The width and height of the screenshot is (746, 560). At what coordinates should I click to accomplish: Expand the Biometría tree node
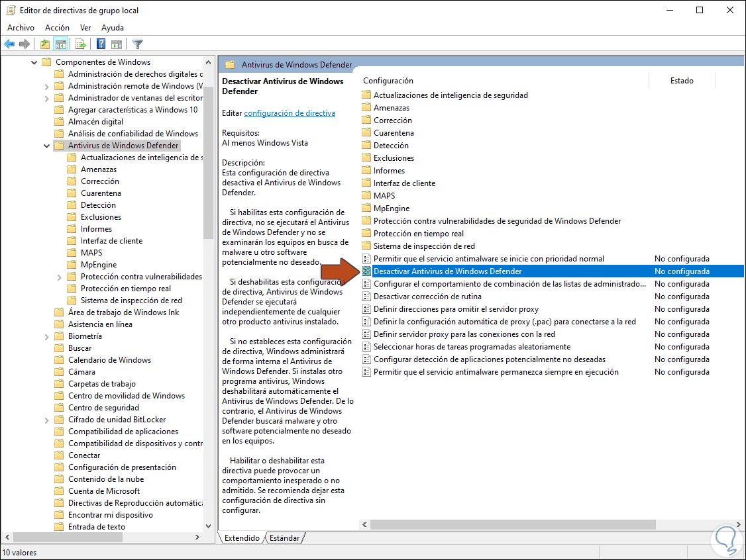pyautogui.click(x=46, y=336)
